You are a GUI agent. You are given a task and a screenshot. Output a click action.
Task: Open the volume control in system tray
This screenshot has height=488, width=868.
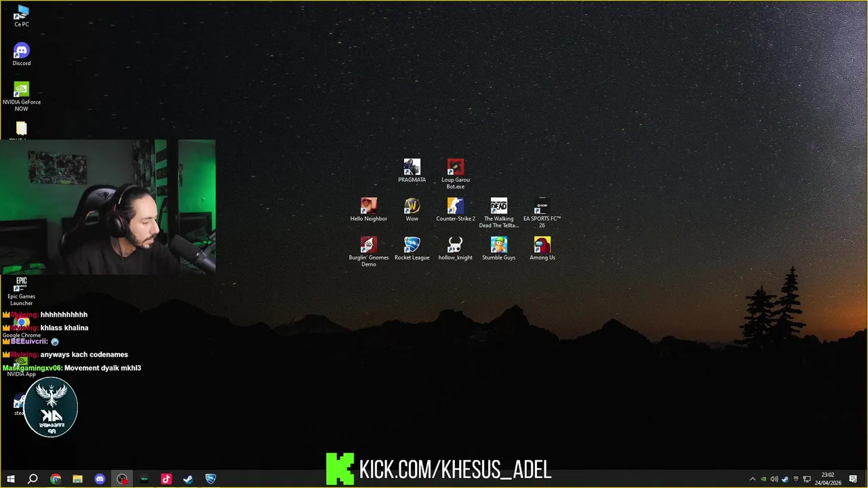click(774, 479)
